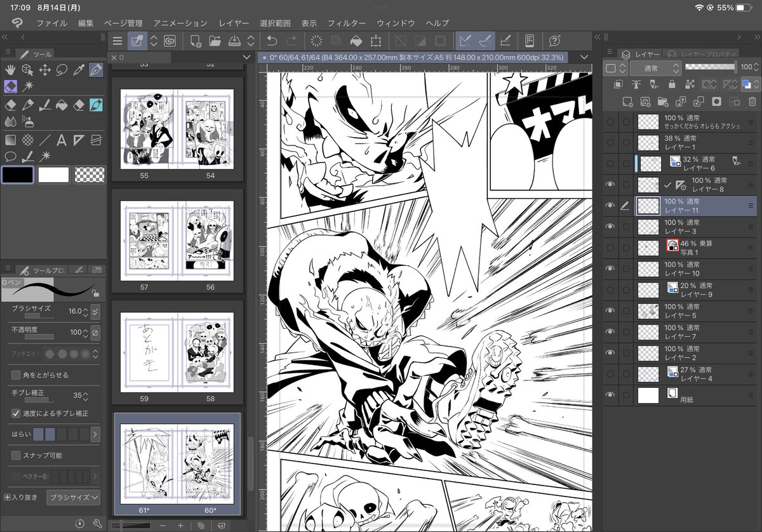Open the 編集 menu
Image resolution: width=762 pixels, height=532 pixels.
click(86, 23)
